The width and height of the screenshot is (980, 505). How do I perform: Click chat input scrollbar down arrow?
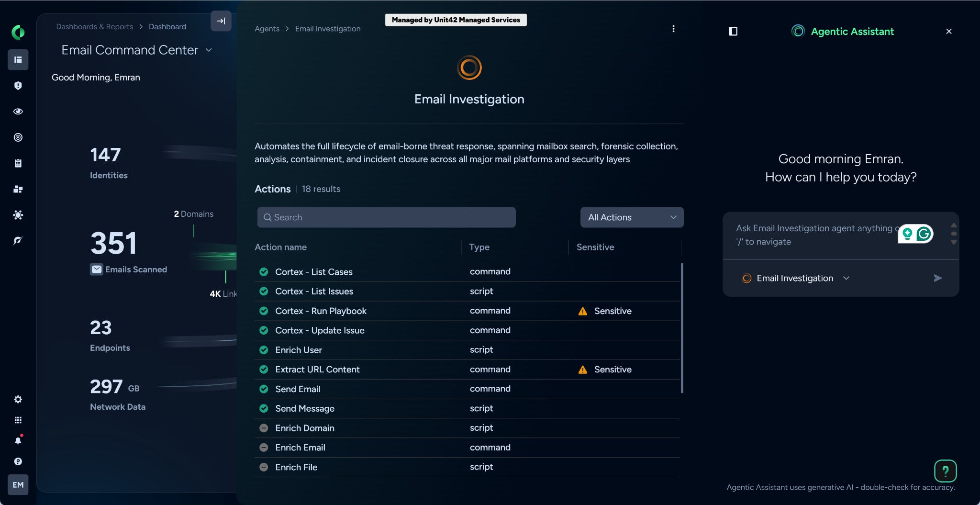[954, 242]
